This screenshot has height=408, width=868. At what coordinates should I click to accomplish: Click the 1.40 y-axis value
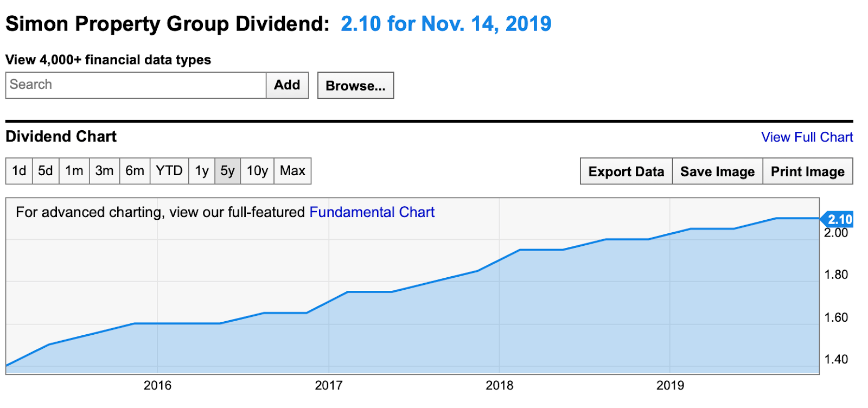click(836, 360)
